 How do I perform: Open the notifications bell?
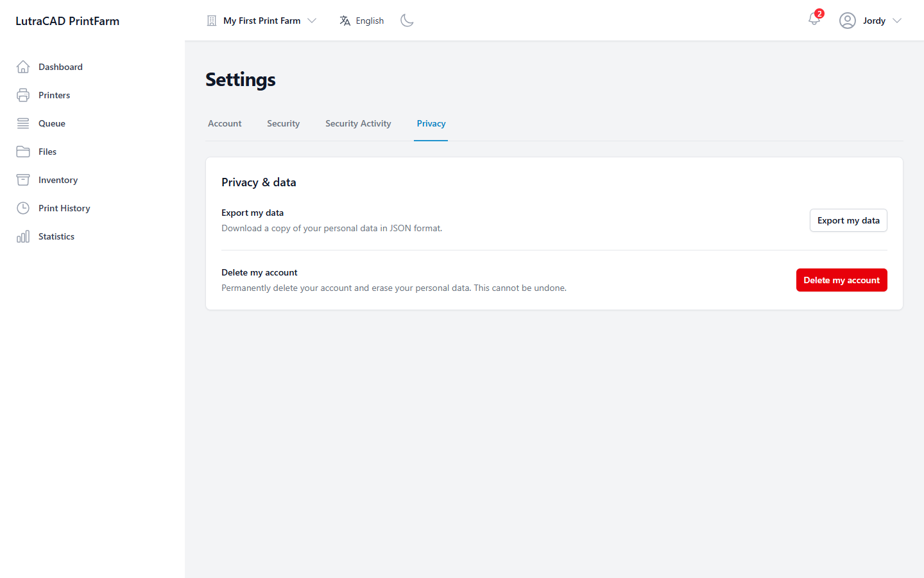tap(814, 19)
